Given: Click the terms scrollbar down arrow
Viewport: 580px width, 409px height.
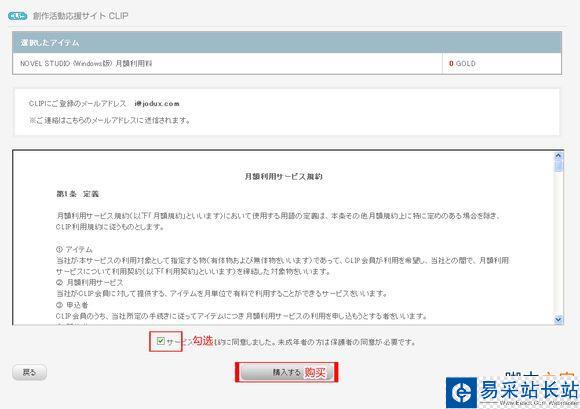Looking at the screenshot, I should [559, 319].
